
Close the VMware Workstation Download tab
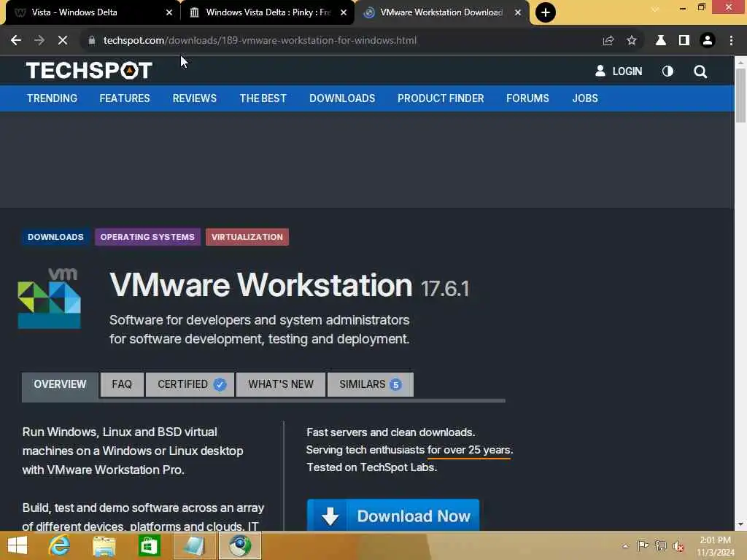tap(518, 12)
